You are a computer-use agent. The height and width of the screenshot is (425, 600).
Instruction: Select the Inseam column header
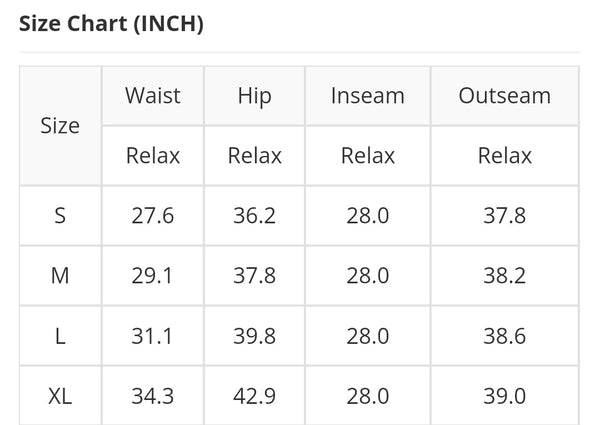368,96
